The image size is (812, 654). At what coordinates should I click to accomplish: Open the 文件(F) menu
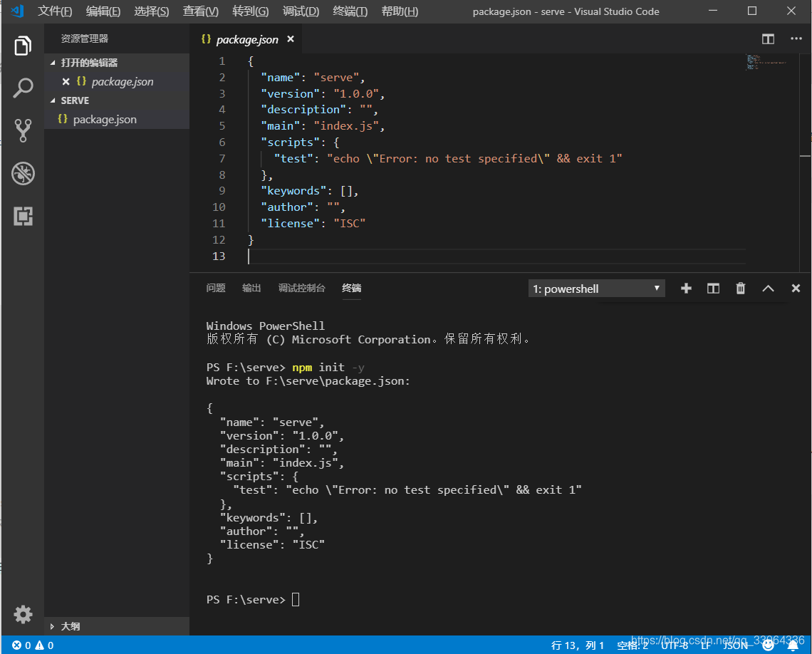tap(54, 11)
